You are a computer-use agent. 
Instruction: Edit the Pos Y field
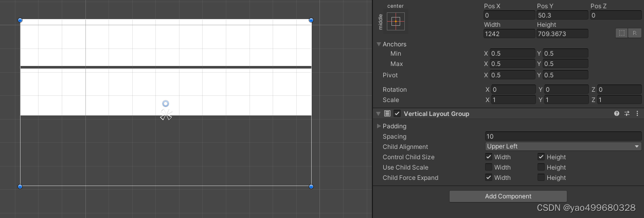pyautogui.click(x=562, y=15)
